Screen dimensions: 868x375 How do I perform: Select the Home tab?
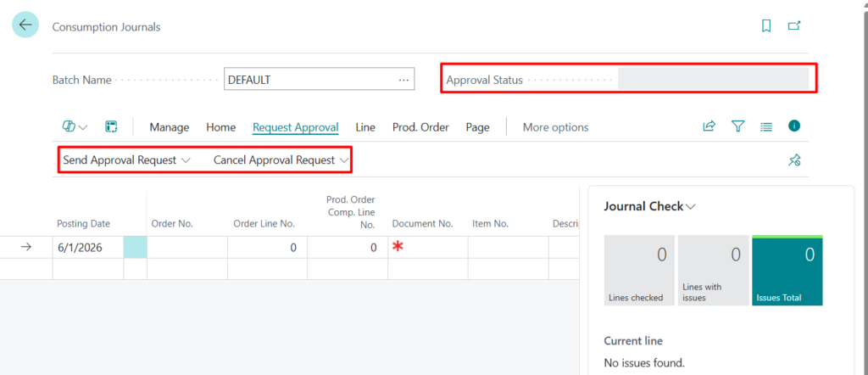pyautogui.click(x=220, y=127)
